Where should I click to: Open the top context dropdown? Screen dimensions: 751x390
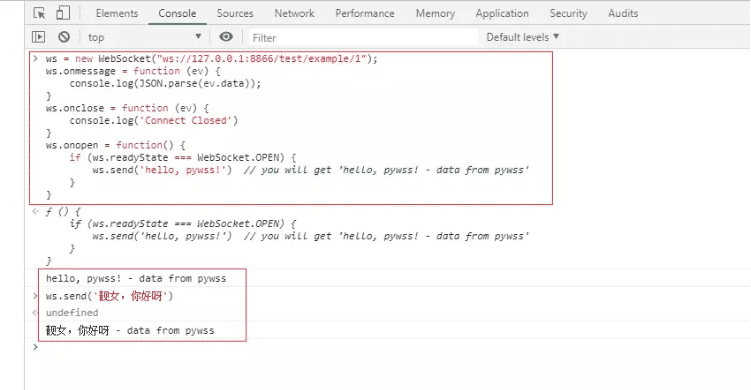click(x=144, y=37)
